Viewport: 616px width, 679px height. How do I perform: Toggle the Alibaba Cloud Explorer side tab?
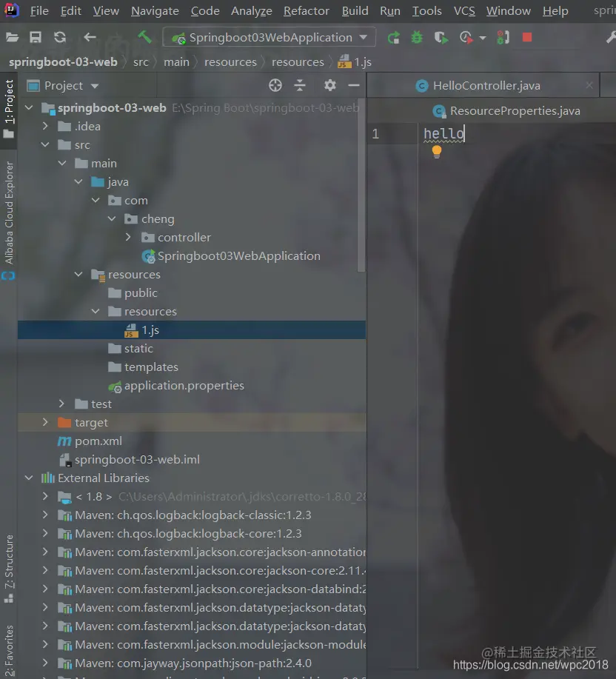[9, 213]
